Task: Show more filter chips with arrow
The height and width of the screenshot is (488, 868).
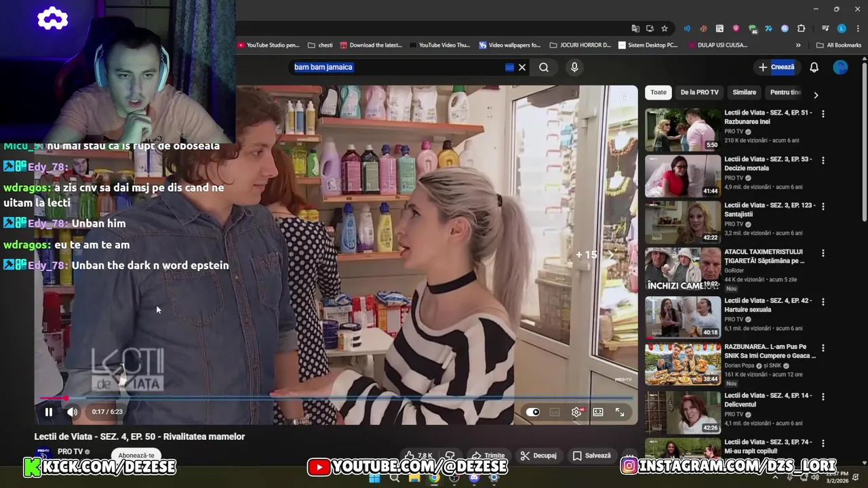Action: tap(816, 95)
